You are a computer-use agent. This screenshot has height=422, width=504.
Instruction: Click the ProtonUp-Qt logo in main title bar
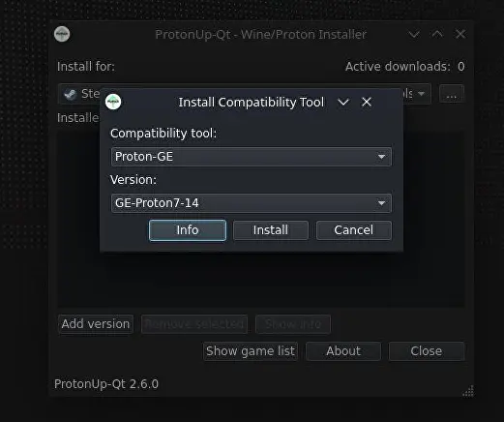[x=62, y=34]
